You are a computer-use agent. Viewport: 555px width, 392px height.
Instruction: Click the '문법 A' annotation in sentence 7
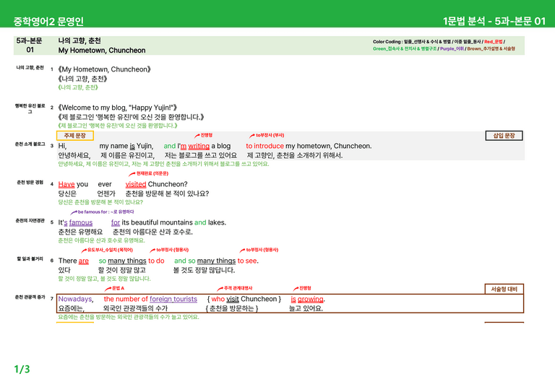pos(115,288)
